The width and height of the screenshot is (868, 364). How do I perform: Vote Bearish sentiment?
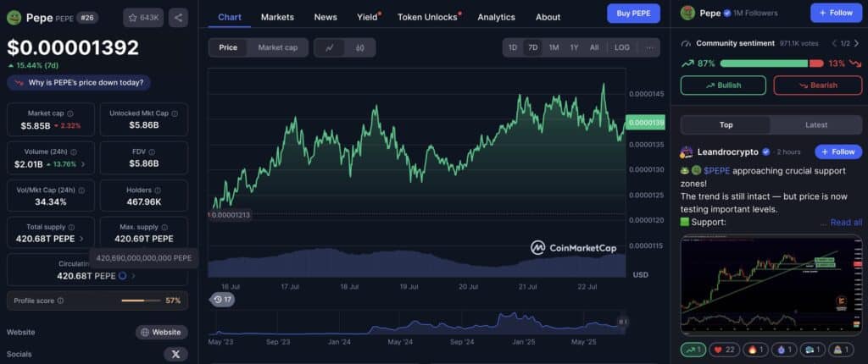[x=818, y=85]
